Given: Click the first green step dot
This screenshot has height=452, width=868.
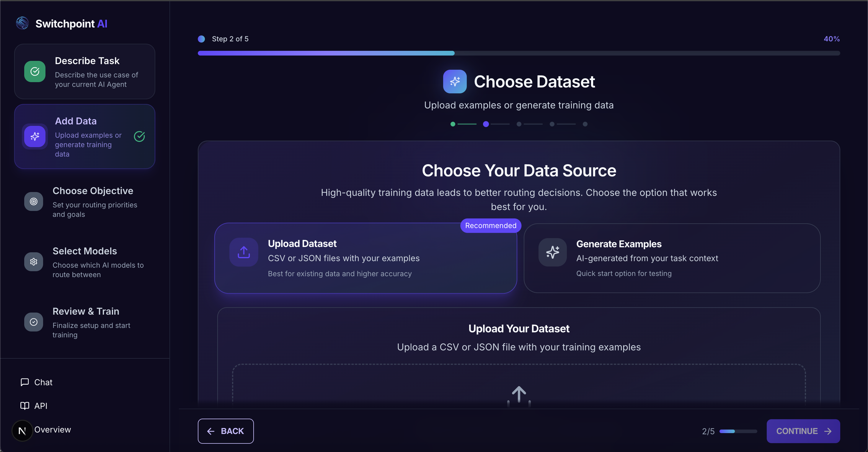Looking at the screenshot, I should click(453, 124).
